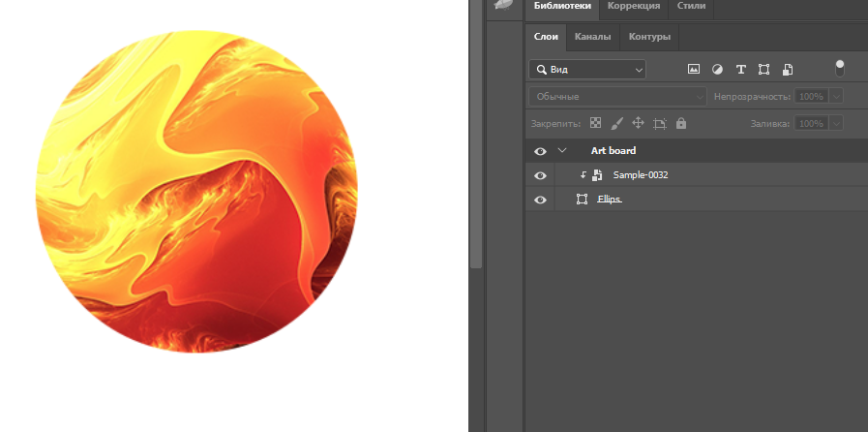
Task: Lock all padlock icon
Action: click(681, 123)
